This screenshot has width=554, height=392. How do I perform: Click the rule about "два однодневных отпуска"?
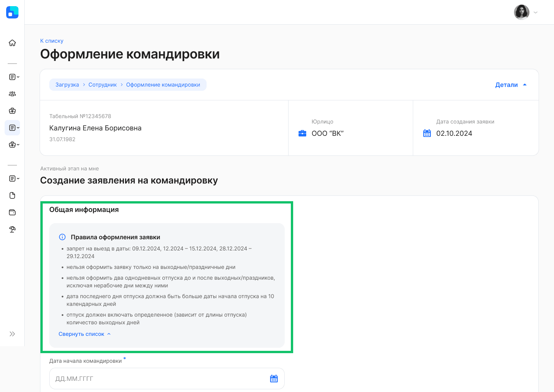171,282
